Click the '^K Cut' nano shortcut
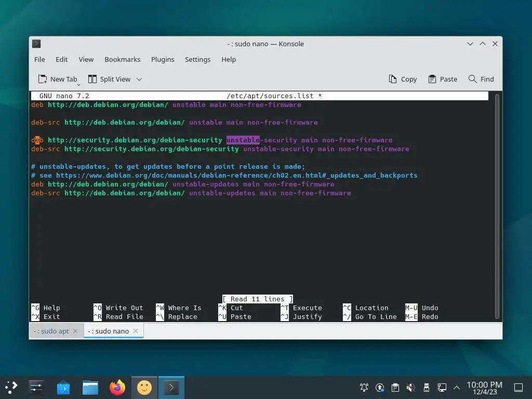The height and width of the screenshot is (399, 532). (x=231, y=308)
